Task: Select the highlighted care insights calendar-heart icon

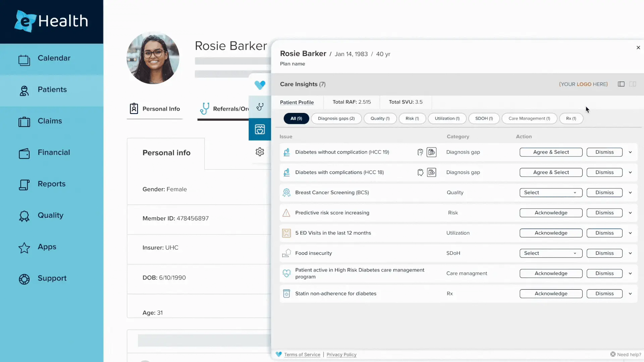Action: point(260,129)
